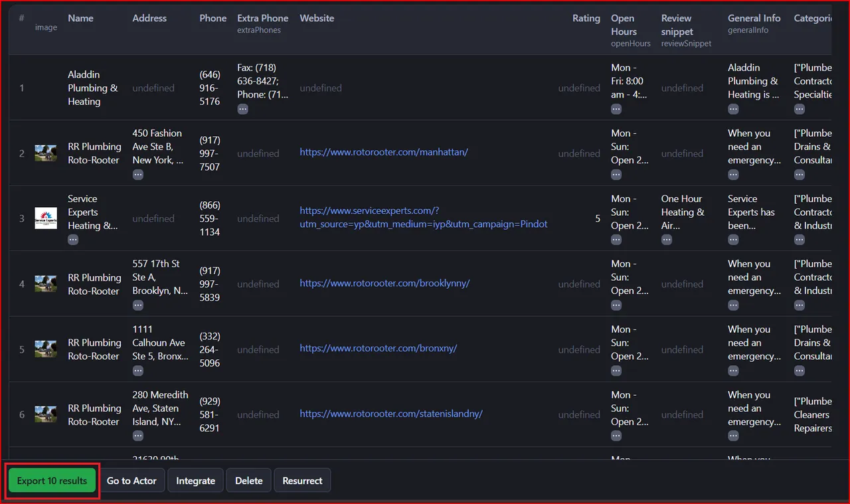Screen dimensions: 850x504
Task: Expand open hours in the 557 17th St row
Action: 617,305
